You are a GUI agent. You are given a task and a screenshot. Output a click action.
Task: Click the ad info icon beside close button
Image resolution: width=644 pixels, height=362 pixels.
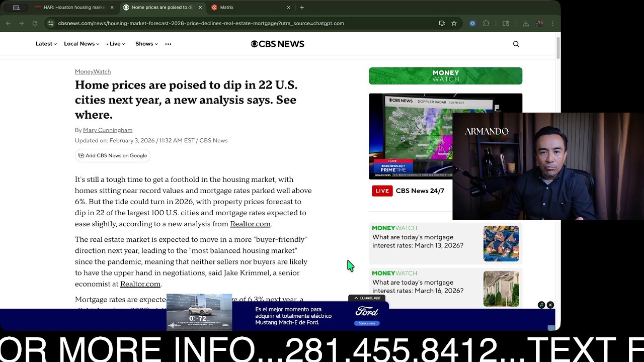tap(541, 305)
